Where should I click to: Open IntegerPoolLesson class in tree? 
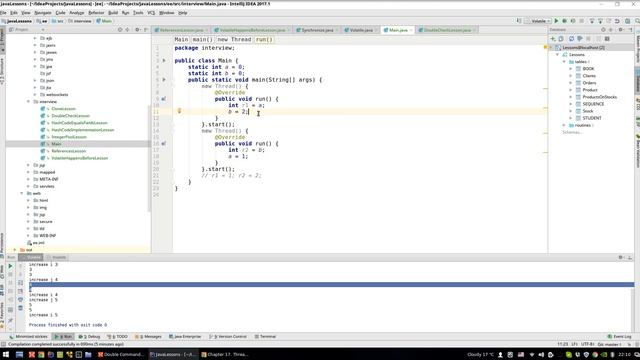tap(69, 137)
